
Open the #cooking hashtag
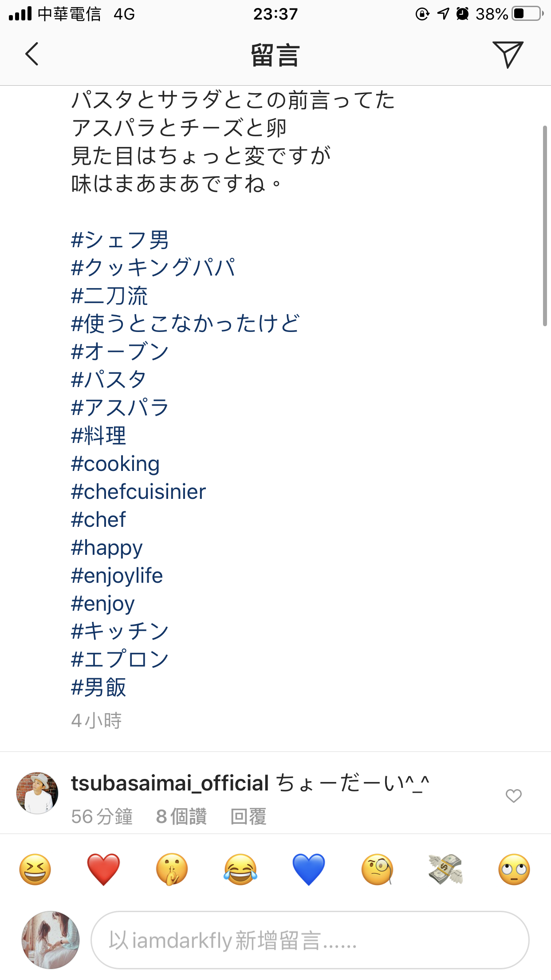tap(115, 464)
